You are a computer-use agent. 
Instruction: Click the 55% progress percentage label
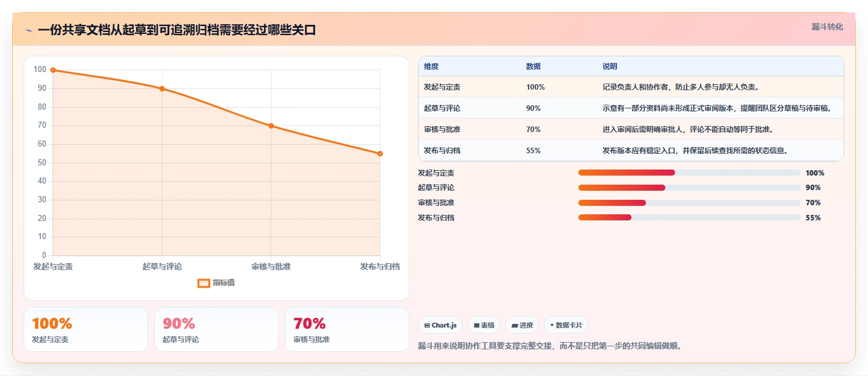(x=813, y=218)
